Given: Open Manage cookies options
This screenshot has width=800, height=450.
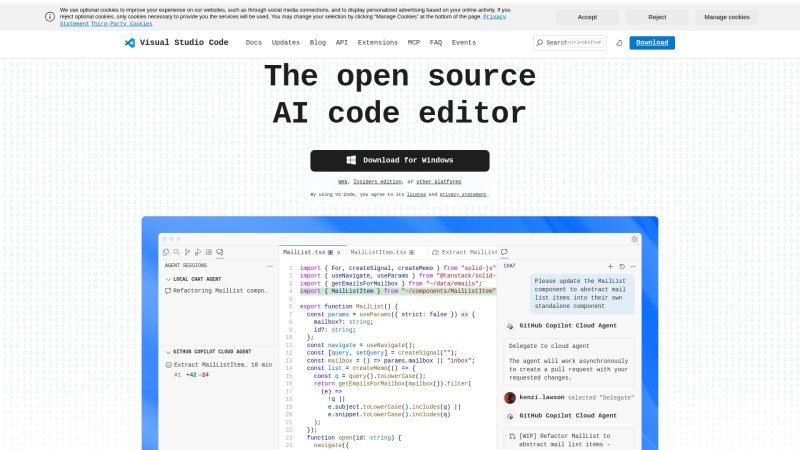Looking at the screenshot, I should coord(727,17).
